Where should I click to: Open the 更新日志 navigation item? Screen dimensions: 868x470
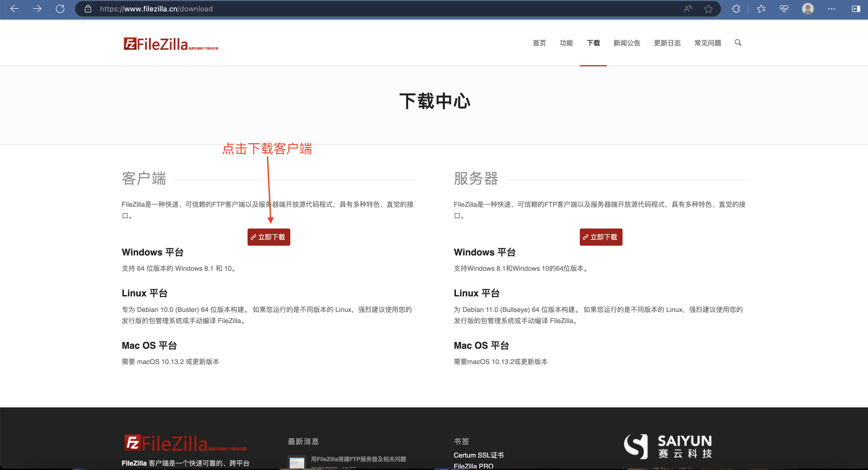pyautogui.click(x=667, y=43)
